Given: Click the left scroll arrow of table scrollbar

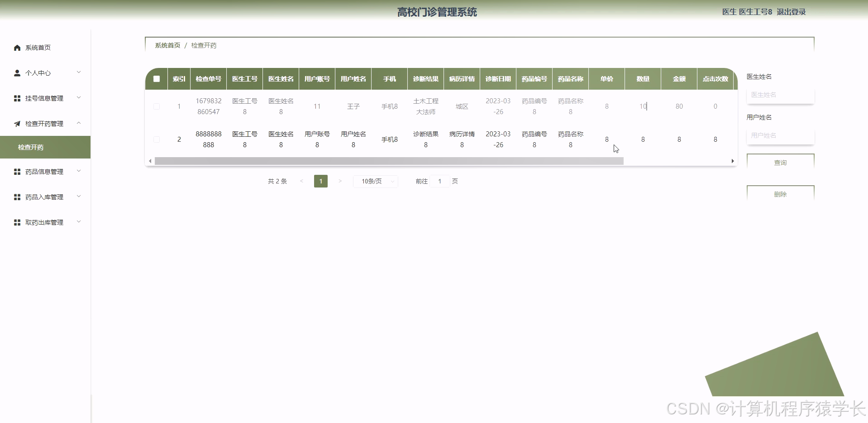Looking at the screenshot, I should tap(150, 161).
